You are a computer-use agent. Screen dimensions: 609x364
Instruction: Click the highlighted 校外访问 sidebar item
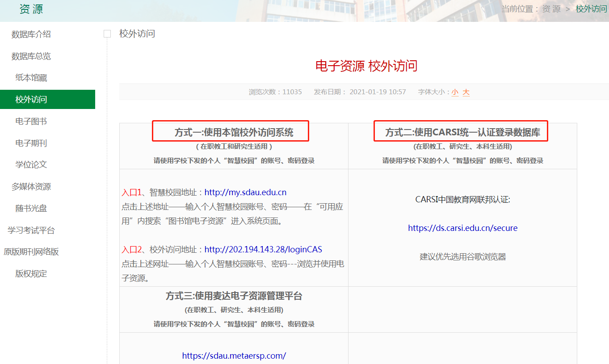pos(31,99)
